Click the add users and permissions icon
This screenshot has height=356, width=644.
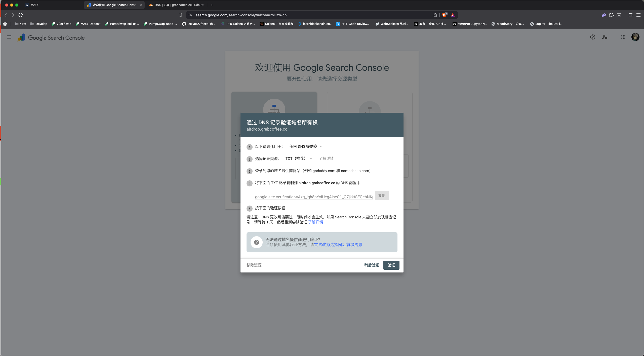pyautogui.click(x=605, y=37)
